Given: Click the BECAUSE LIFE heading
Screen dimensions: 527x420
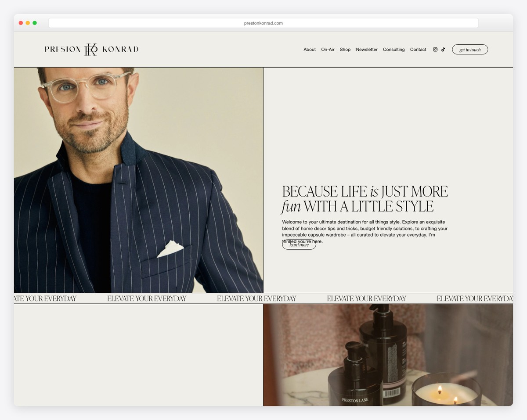Looking at the screenshot, I should coord(365,197).
